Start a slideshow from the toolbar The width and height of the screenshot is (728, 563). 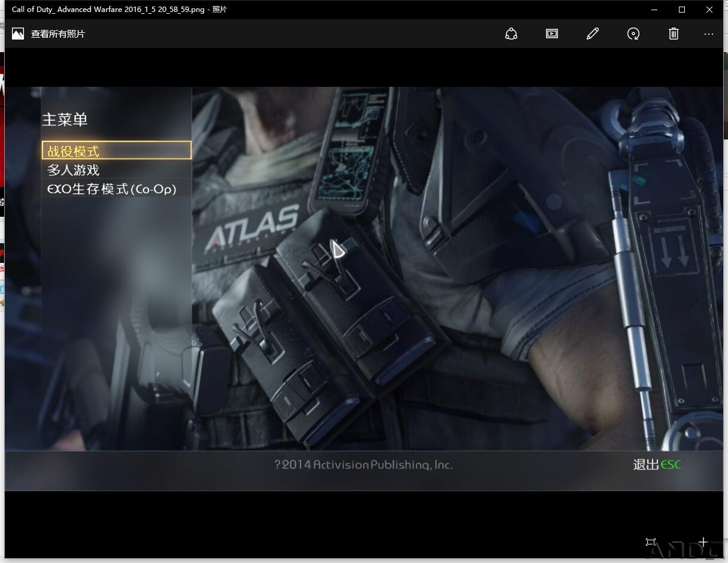[x=552, y=34]
